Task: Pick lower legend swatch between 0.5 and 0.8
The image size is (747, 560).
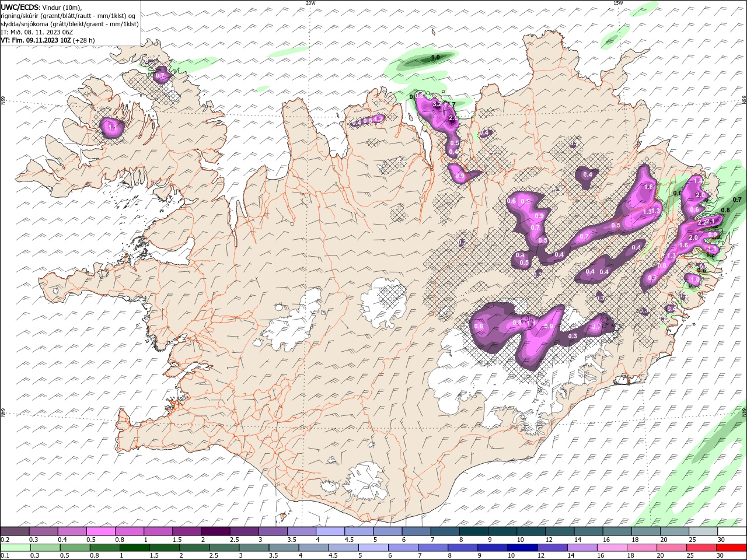Action: (x=75, y=548)
